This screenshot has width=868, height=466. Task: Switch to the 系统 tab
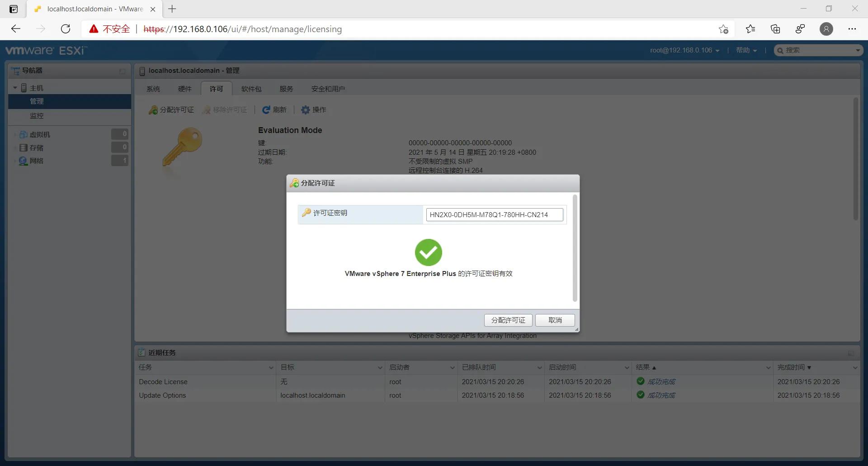[x=153, y=89]
